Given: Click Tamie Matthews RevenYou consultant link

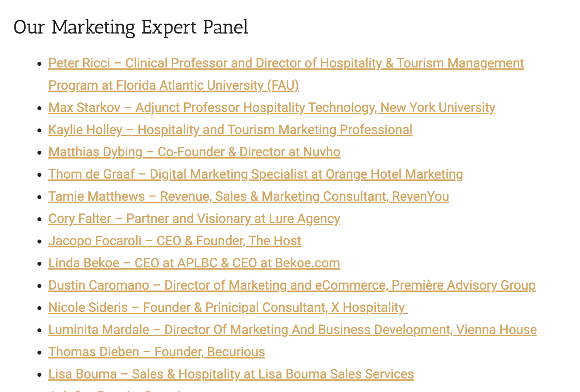Looking at the screenshot, I should click(249, 196).
